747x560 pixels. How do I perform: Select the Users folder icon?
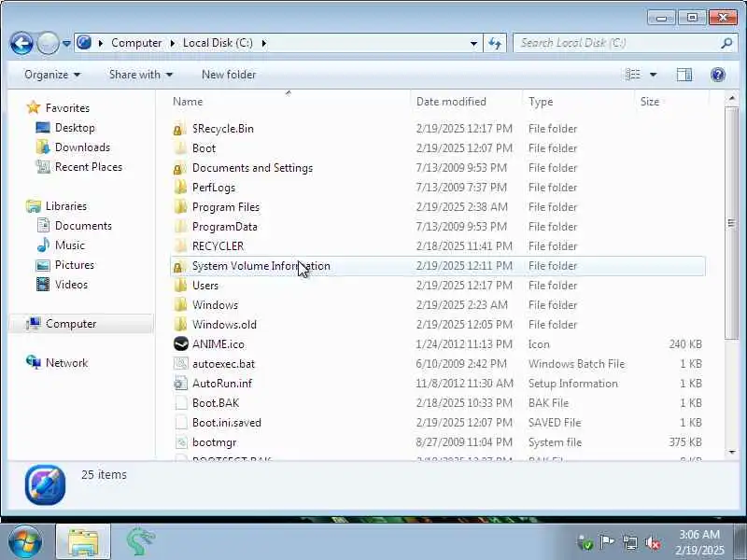tap(180, 286)
